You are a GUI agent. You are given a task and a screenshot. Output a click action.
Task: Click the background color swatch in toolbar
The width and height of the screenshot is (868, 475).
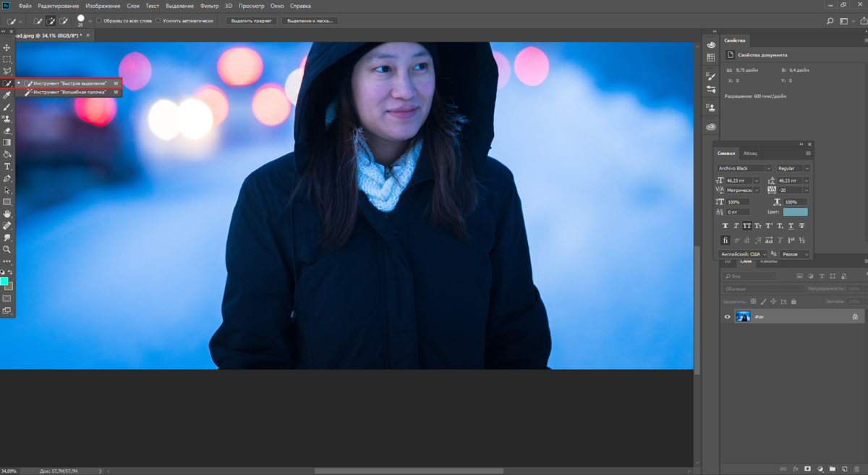9,286
